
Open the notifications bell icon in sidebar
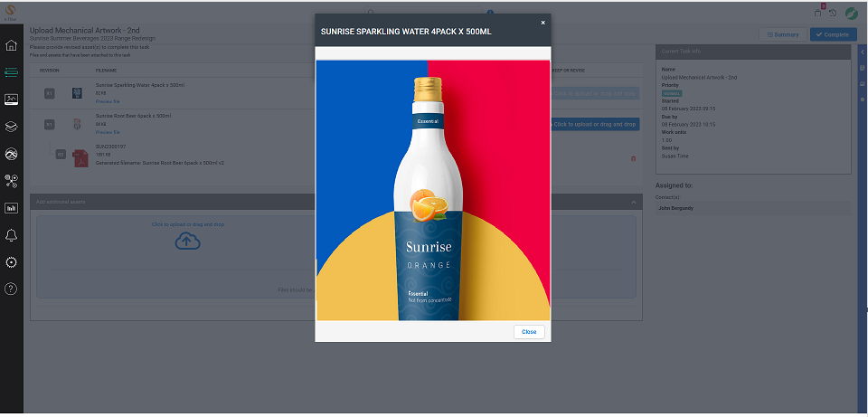pos(11,235)
